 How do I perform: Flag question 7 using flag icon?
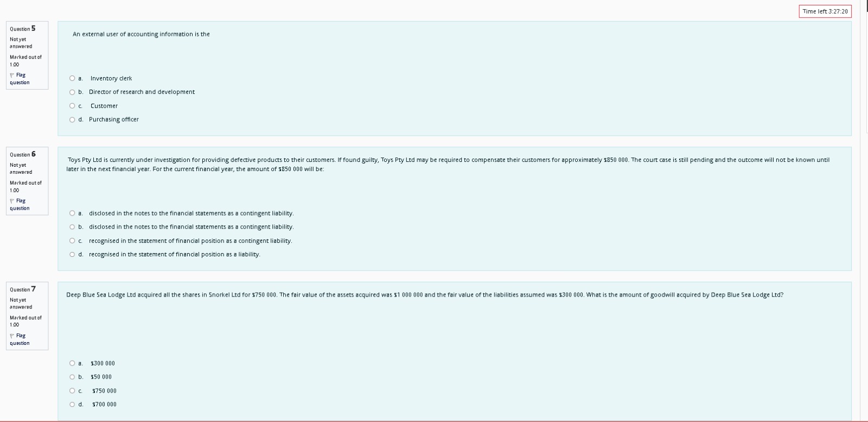pos(12,336)
